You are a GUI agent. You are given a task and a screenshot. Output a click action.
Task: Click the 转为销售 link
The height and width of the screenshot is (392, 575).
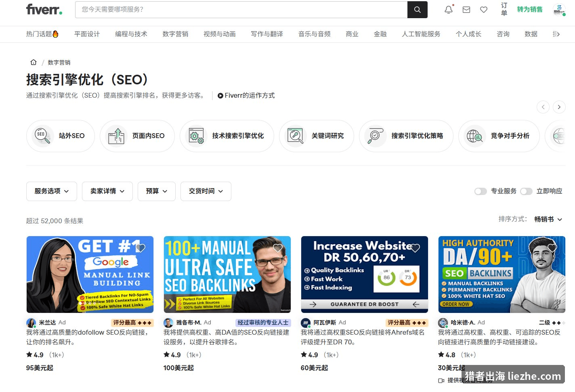[x=530, y=9]
